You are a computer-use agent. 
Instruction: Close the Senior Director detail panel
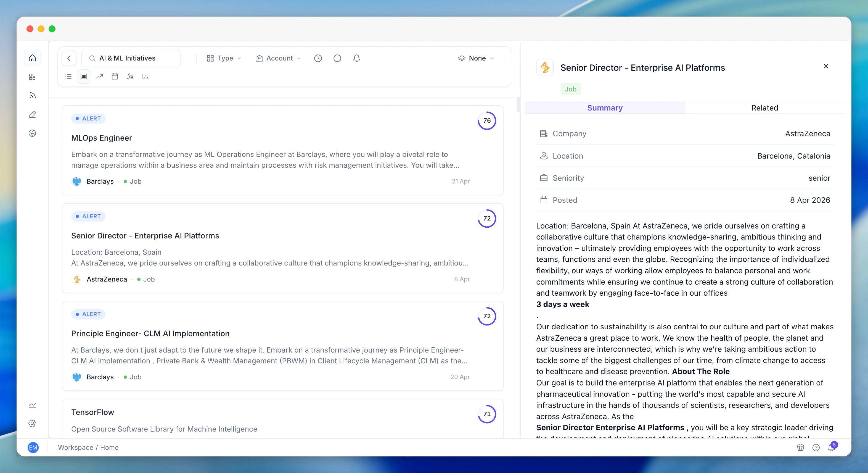click(826, 66)
